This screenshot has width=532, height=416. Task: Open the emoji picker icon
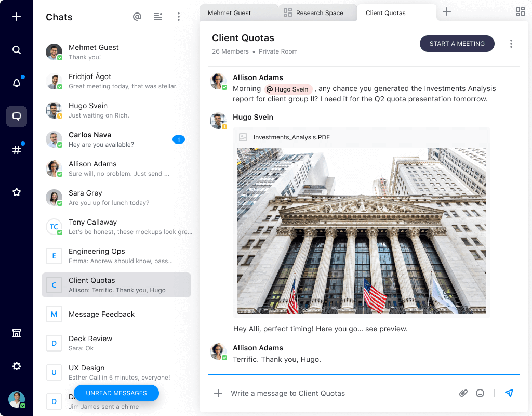point(480,393)
